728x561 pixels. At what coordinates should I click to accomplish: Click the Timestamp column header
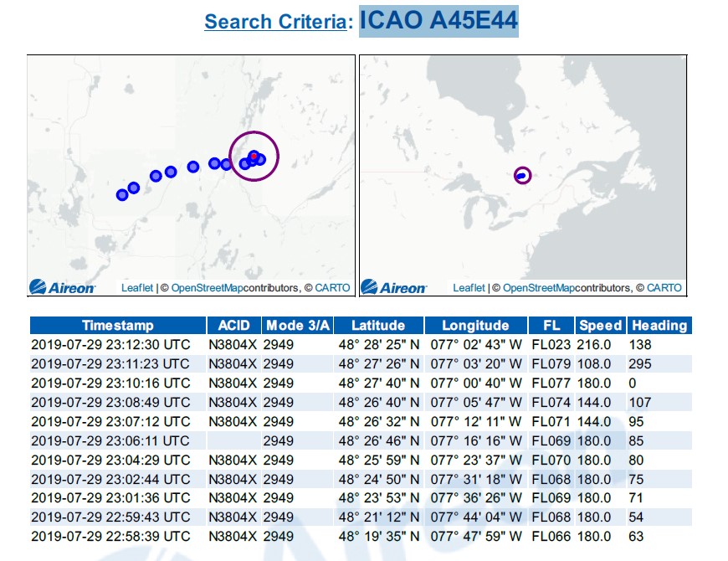[x=117, y=326]
